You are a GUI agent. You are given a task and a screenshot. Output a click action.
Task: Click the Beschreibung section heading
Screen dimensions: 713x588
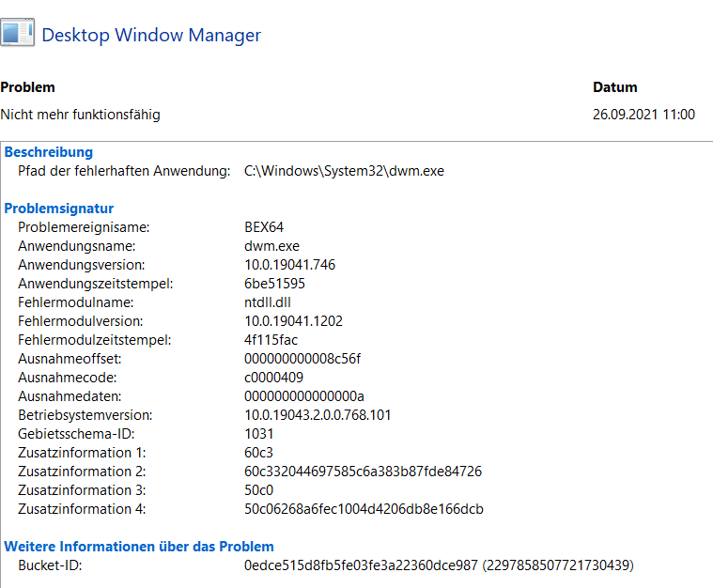[49, 152]
